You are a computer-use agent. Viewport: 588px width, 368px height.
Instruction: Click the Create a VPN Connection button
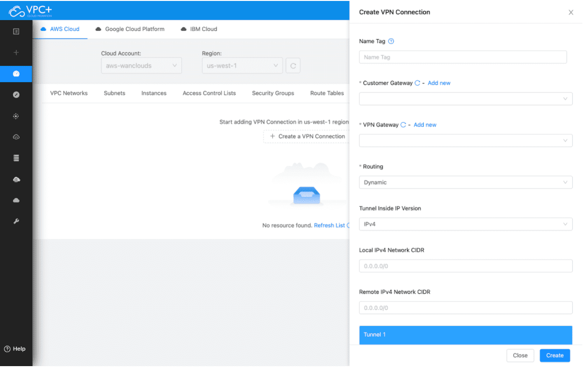click(306, 136)
